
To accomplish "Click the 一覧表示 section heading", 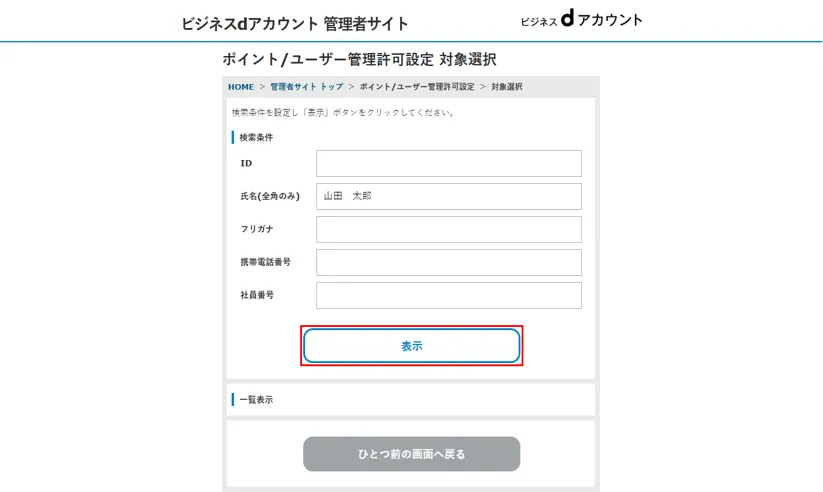I will [x=256, y=400].
